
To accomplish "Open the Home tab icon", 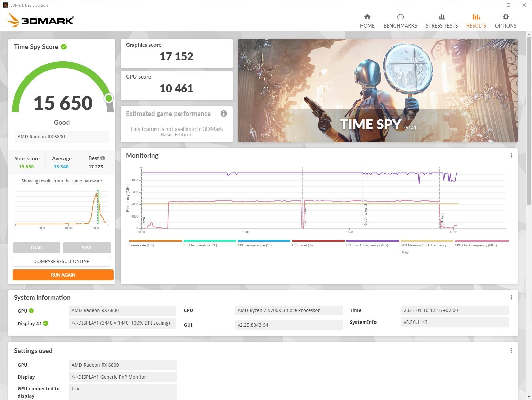I will (x=367, y=17).
